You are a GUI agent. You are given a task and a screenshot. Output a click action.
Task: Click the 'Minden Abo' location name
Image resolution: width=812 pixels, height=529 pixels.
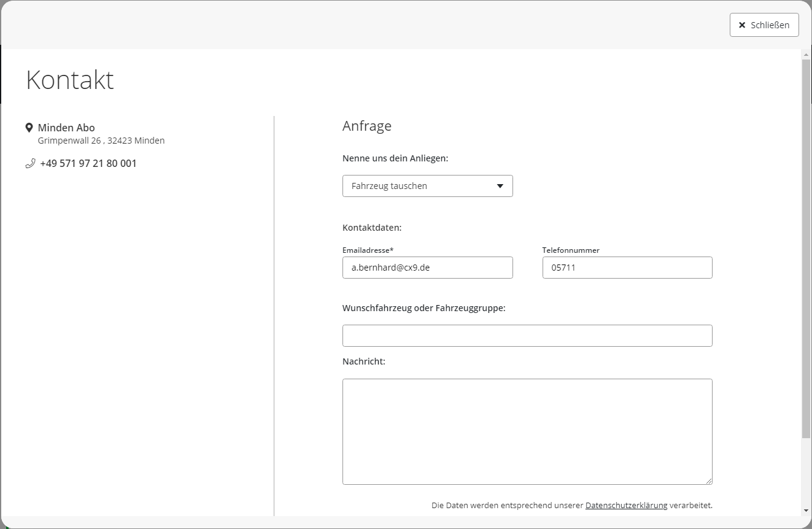pyautogui.click(x=66, y=128)
